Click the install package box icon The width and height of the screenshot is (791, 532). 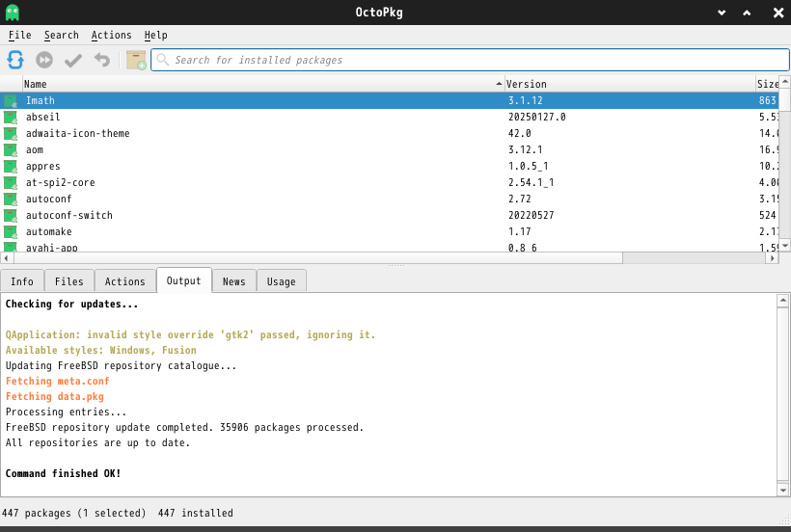pyautogui.click(x=136, y=60)
